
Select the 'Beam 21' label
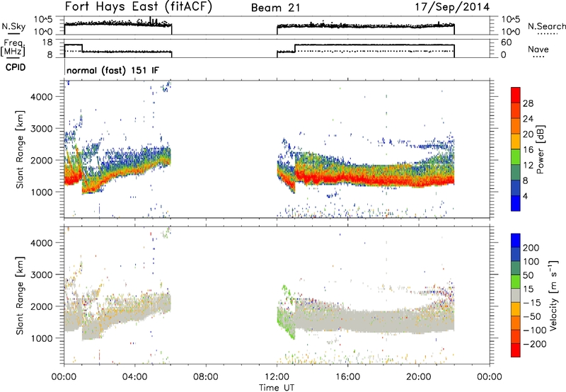(x=276, y=8)
